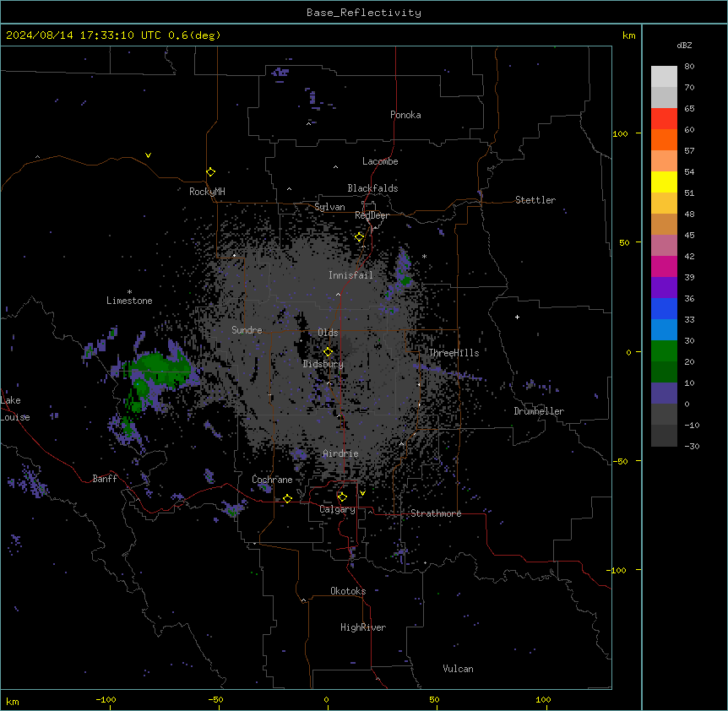
Task: Click the HighRiver label
Action: 363,627
